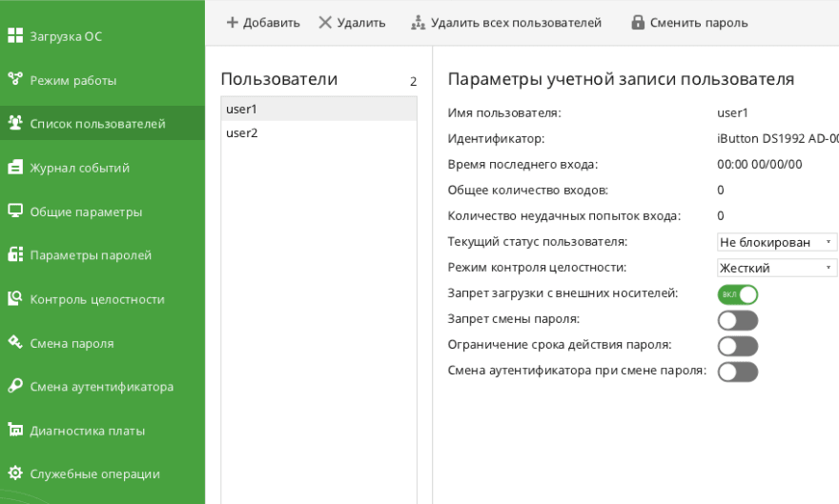Screen dimensions: 839x504
Task: Toggle Смена аутентификатора при смене пароля
Action: [738, 372]
